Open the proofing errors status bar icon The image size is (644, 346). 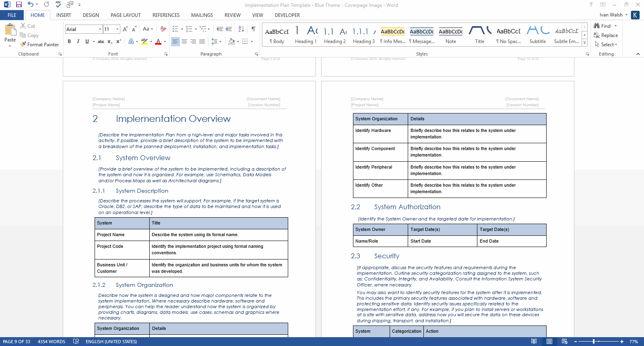click(x=76, y=342)
